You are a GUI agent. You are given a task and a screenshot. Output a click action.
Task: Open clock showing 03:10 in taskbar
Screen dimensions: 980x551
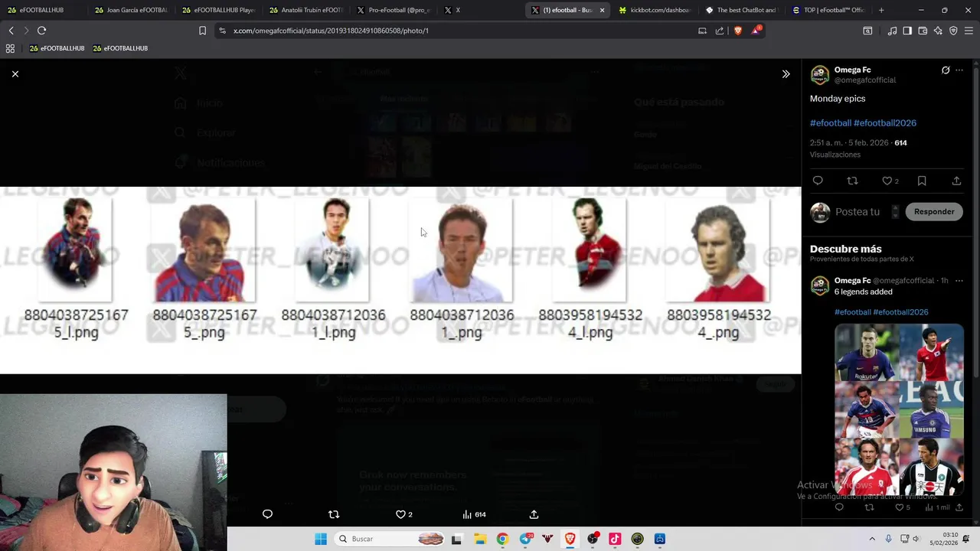pyautogui.click(x=944, y=539)
